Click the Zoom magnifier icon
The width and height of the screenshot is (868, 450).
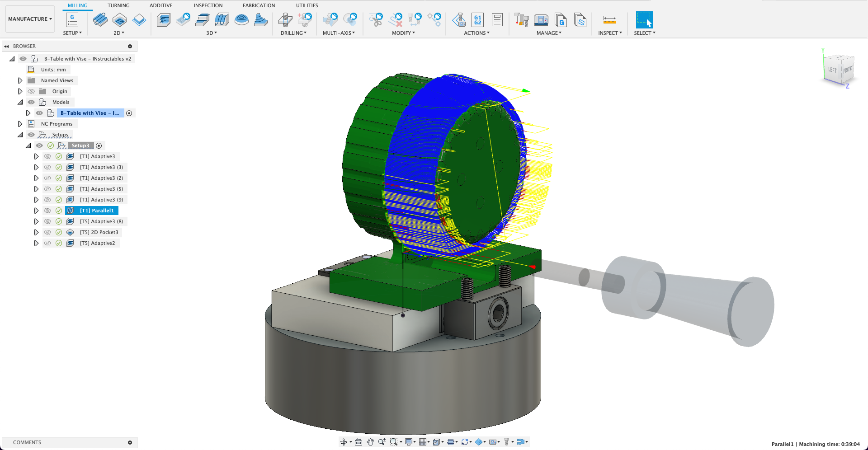pyautogui.click(x=382, y=442)
